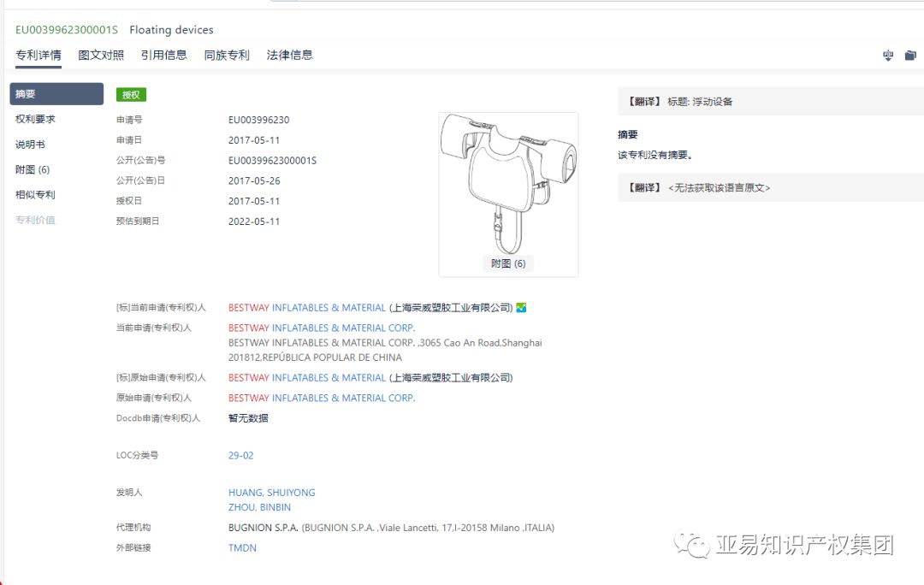Click the avatar icon beside BESTWAY applicant name
This screenshot has height=585, width=924.
(523, 307)
